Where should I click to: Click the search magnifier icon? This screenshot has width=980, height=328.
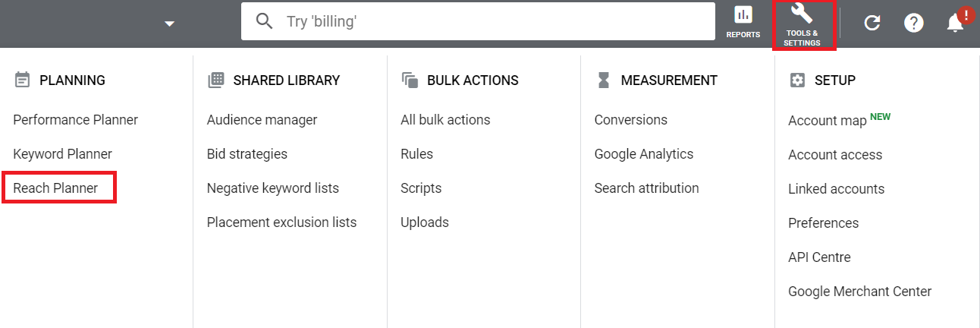265,21
